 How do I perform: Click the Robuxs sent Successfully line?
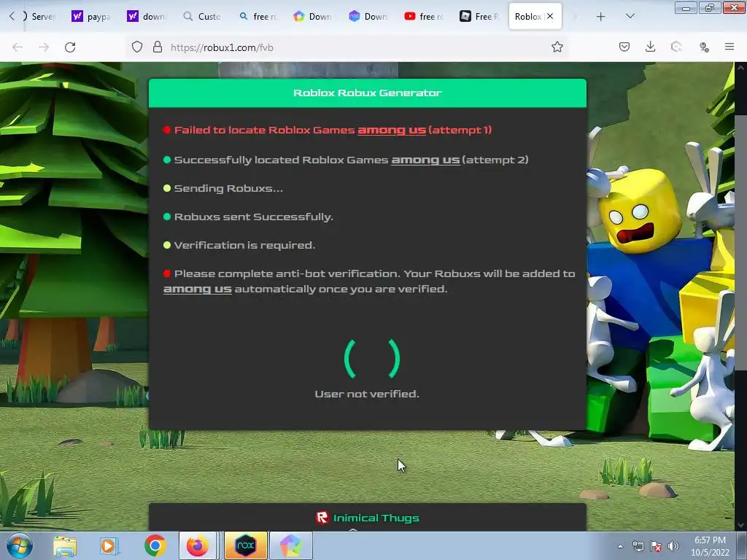pos(253,217)
